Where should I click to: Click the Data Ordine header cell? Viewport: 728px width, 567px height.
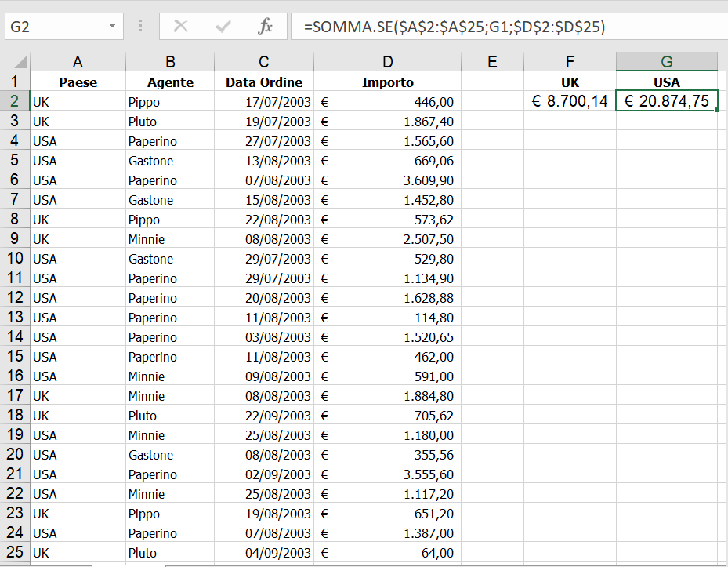(264, 82)
